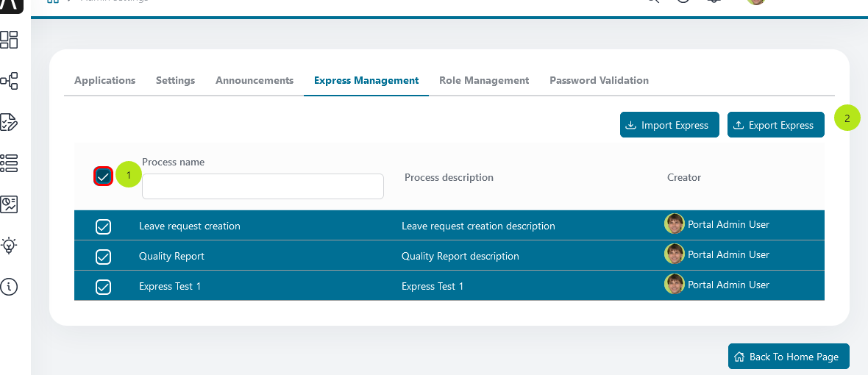
Task: Uncheck the Express Test 1 checkbox
Action: click(x=104, y=287)
